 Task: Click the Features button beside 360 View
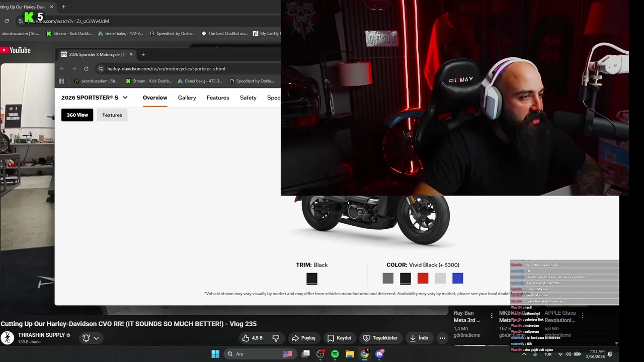pyautogui.click(x=112, y=115)
